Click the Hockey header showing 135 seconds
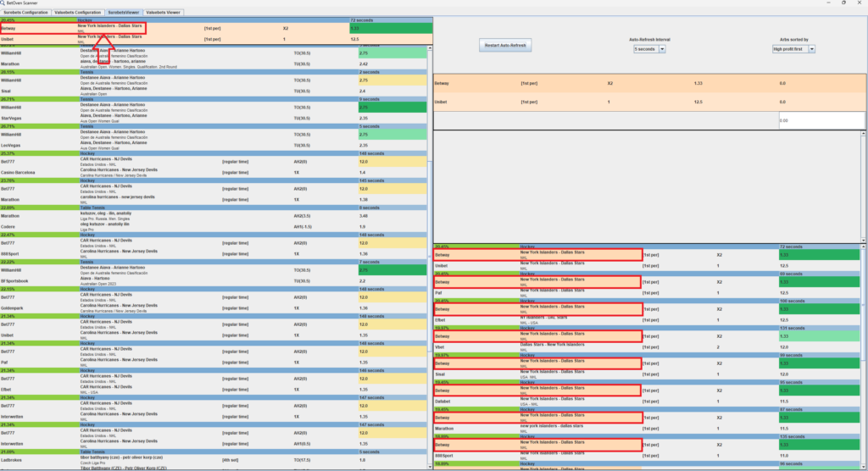Screen dimensions: 868x471 tap(647, 436)
